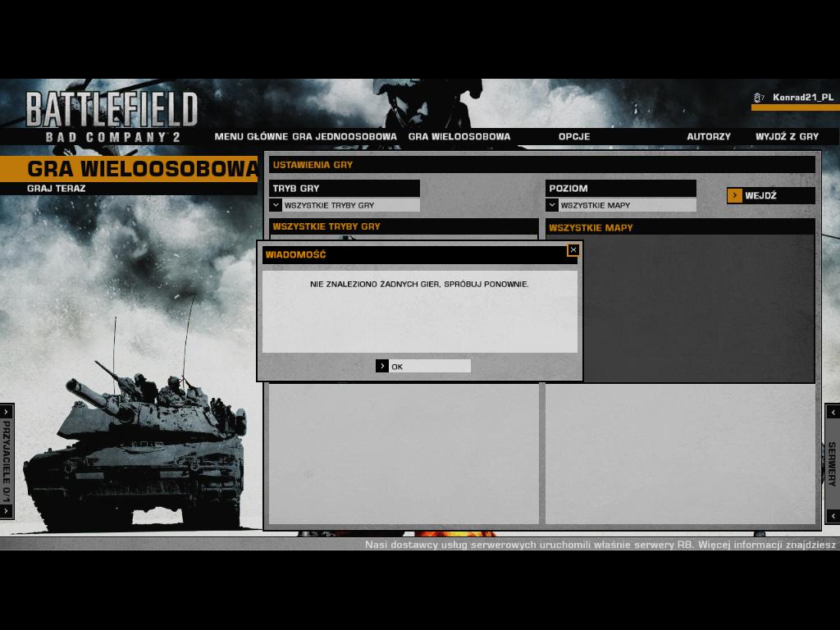Open the Autorzy menu item
Viewport: 840px width, 630px height.
[x=709, y=137]
